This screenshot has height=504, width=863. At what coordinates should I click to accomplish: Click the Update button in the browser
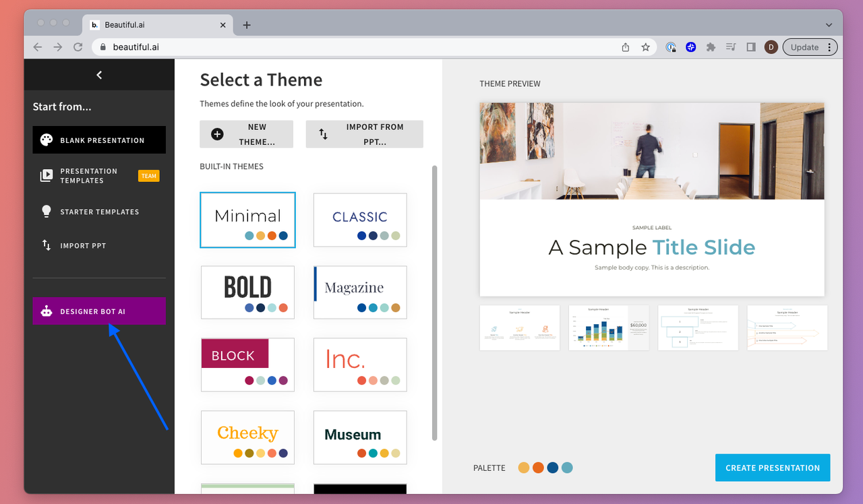[805, 47]
